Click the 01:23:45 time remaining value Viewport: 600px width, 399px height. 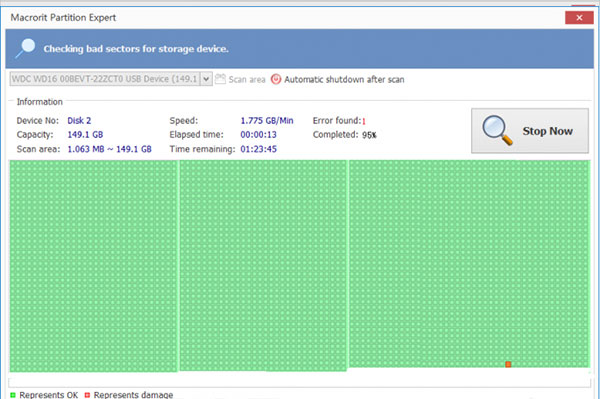click(x=258, y=149)
